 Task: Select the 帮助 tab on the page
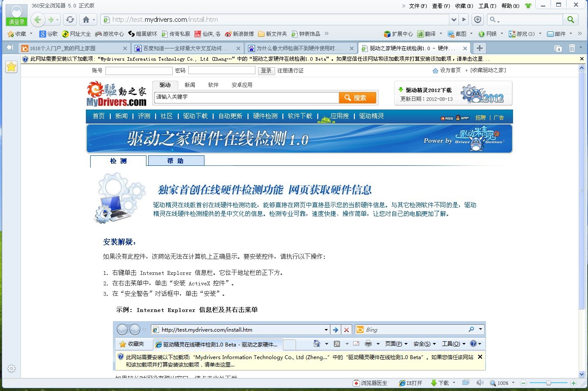click(176, 161)
